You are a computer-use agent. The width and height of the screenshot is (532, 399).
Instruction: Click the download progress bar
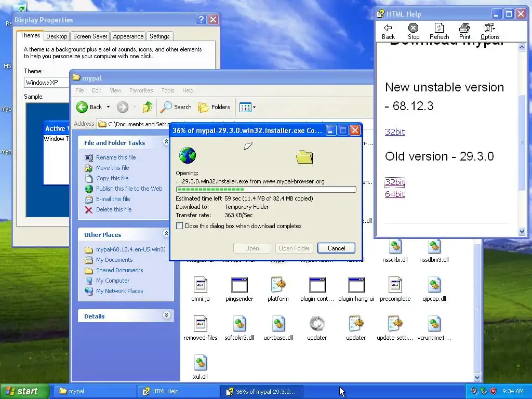(x=266, y=189)
